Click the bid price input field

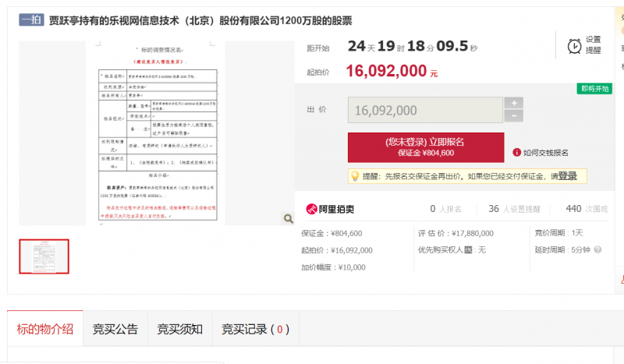pyautogui.click(x=425, y=110)
